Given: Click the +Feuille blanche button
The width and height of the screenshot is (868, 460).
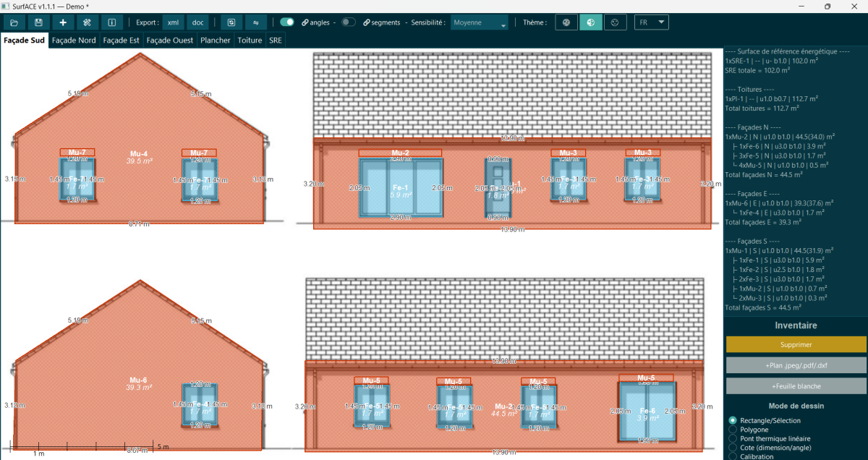Looking at the screenshot, I should [x=796, y=386].
